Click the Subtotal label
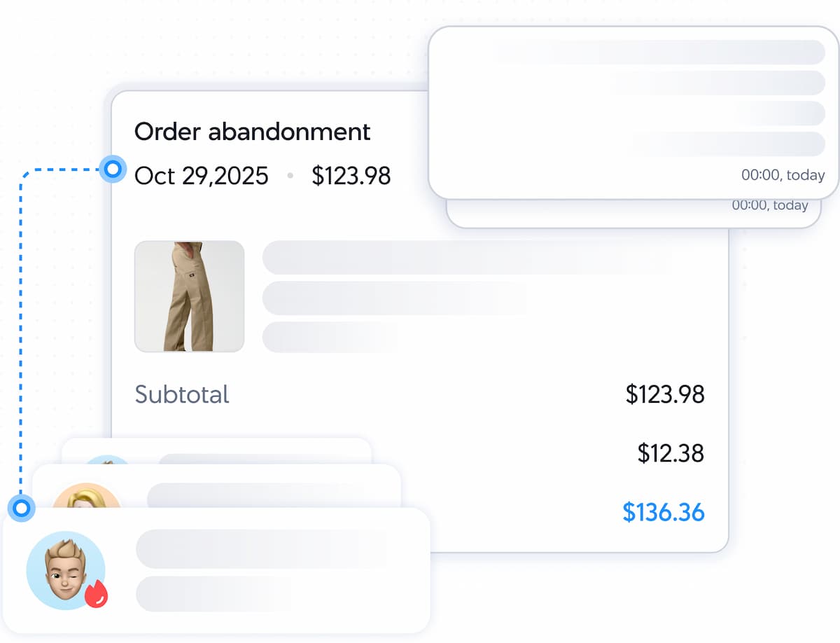The image size is (840, 643). pyautogui.click(x=182, y=394)
